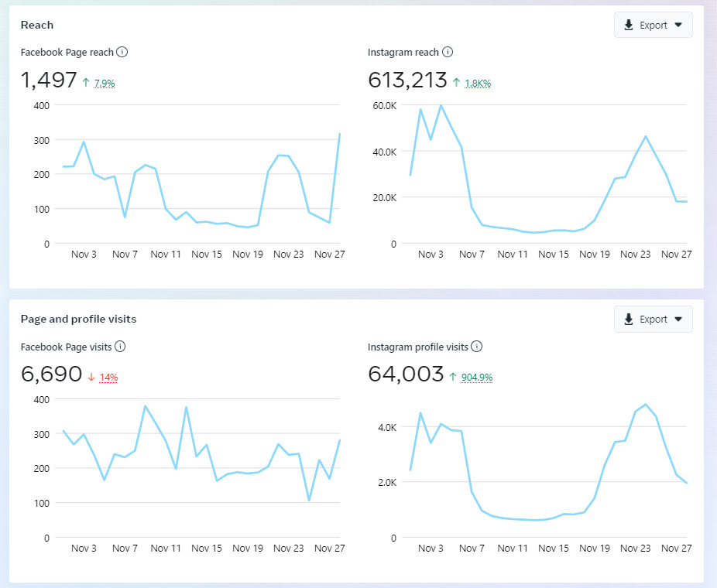Select the 904.9% profile visits change
Viewport: 717px width, 588px height.
pos(479,377)
